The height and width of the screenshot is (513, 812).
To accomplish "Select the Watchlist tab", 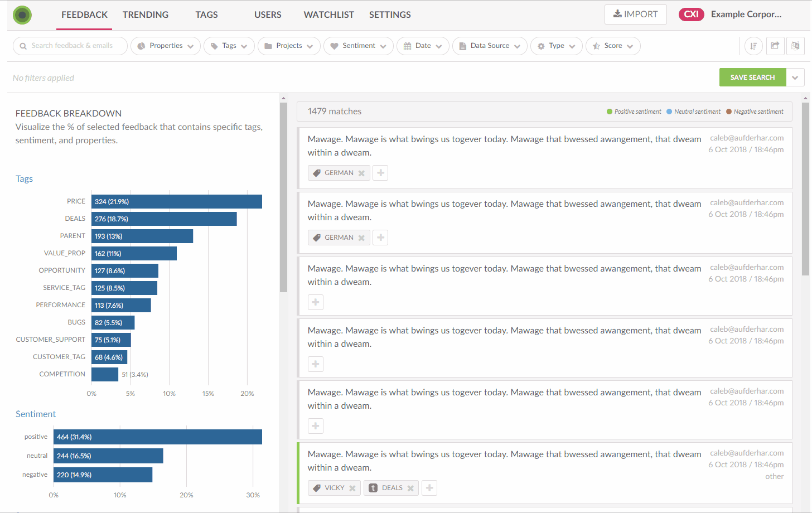I will point(329,15).
